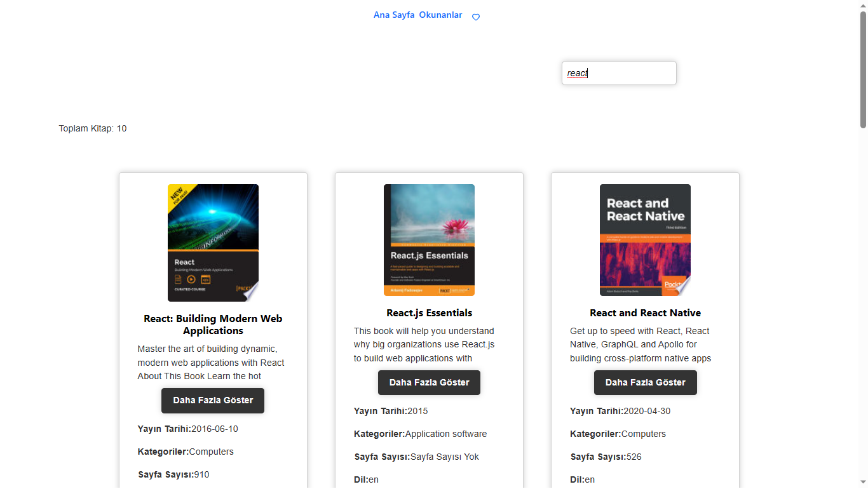868x489 pixels.
Task: Open the 'React.js Essentials' book cover
Action: (429, 240)
